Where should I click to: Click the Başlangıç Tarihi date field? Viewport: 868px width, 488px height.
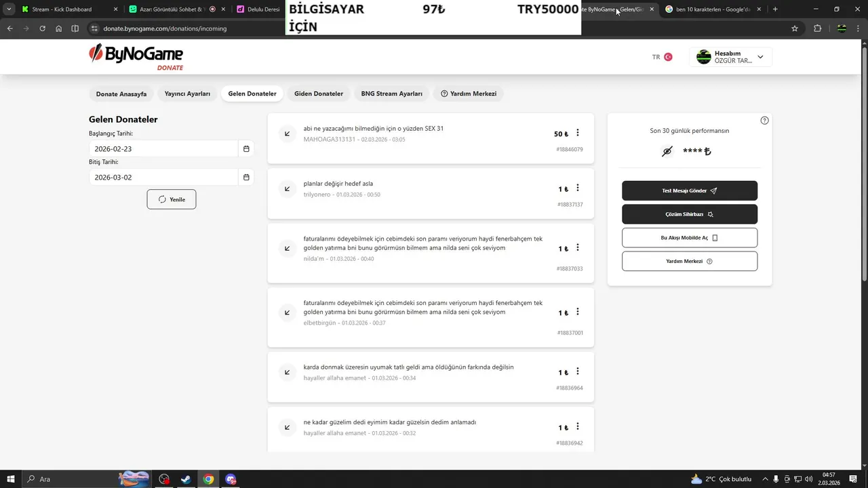pyautogui.click(x=163, y=149)
